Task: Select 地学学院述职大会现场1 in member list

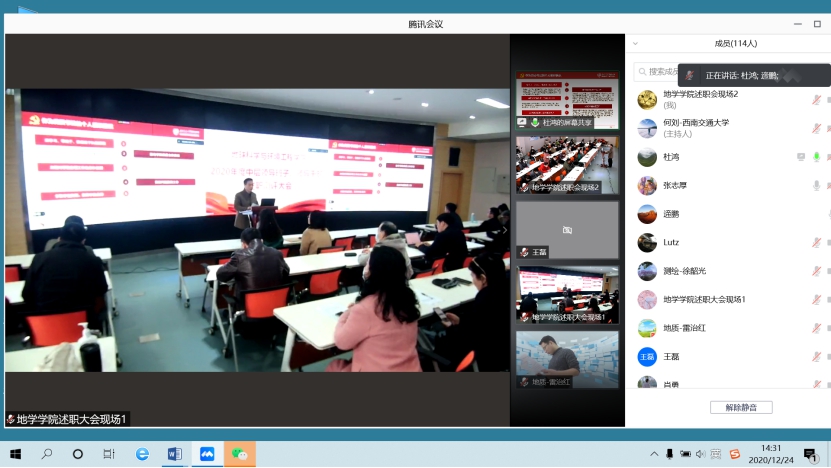Action: (x=705, y=299)
